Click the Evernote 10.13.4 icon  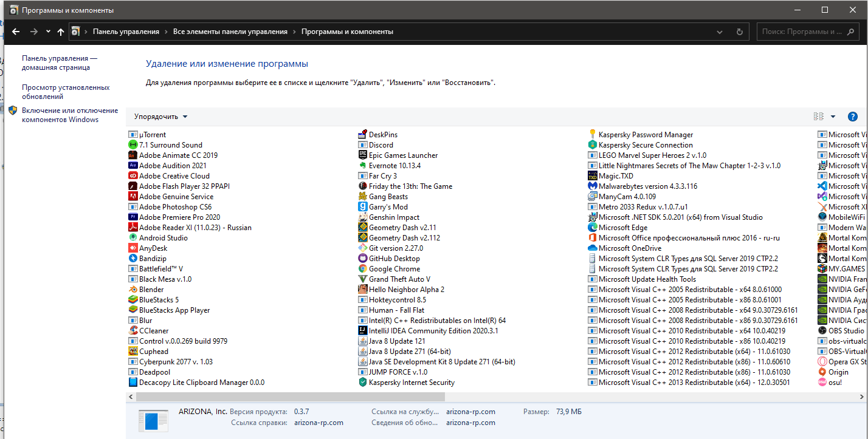click(363, 166)
